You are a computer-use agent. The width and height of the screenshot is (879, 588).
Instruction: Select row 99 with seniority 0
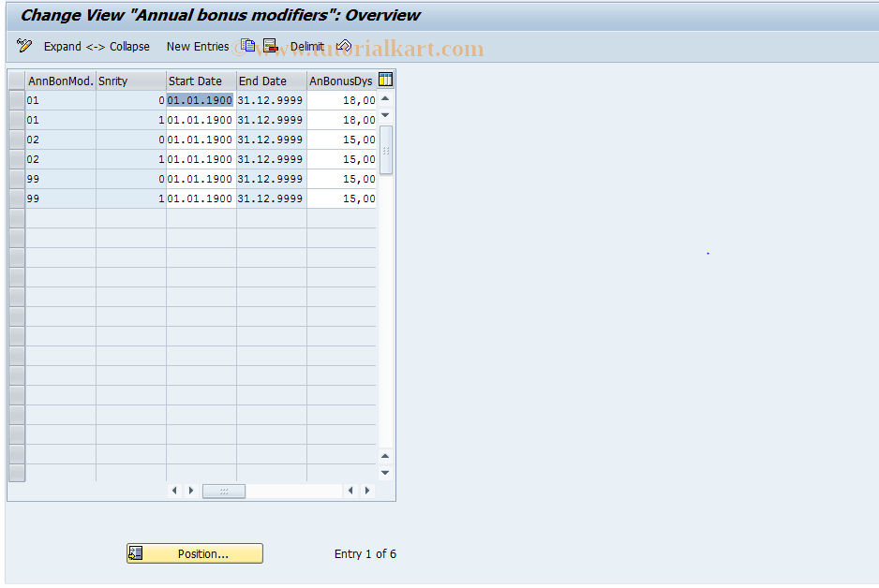(17, 179)
